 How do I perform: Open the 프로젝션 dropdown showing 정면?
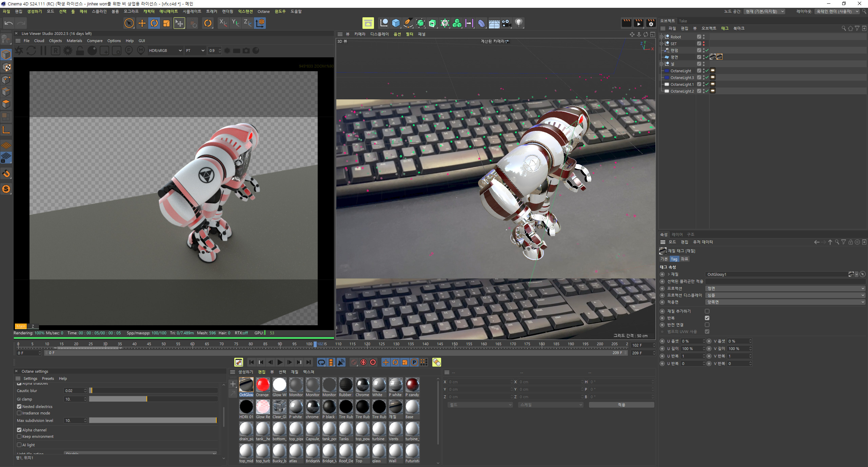[x=785, y=289]
